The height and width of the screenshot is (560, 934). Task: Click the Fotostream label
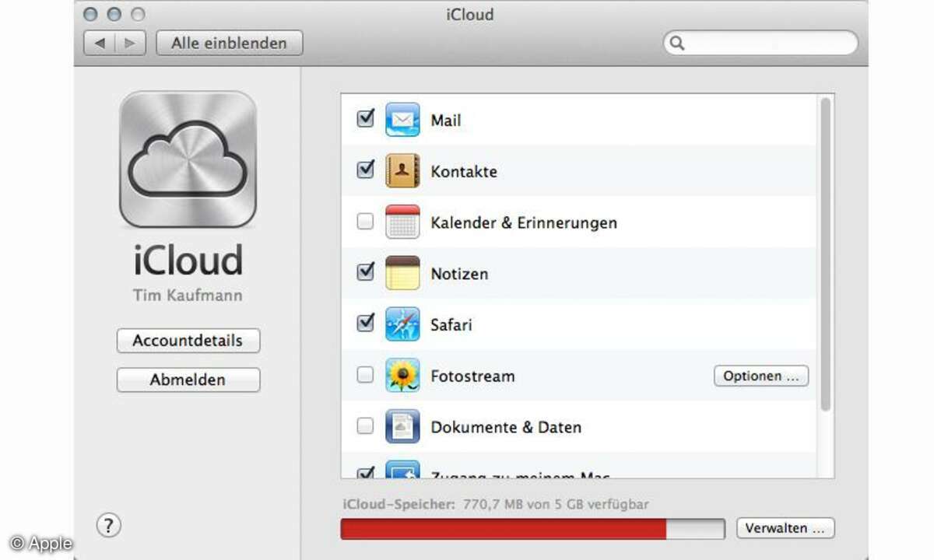[472, 376]
